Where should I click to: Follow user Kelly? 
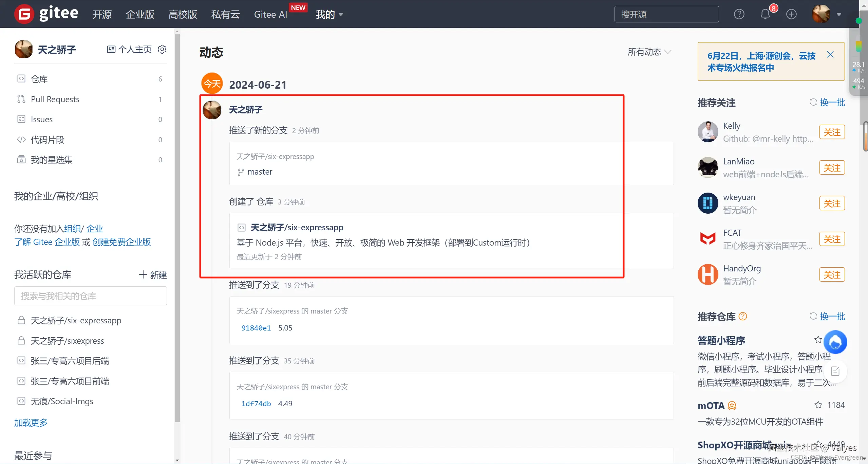point(832,132)
